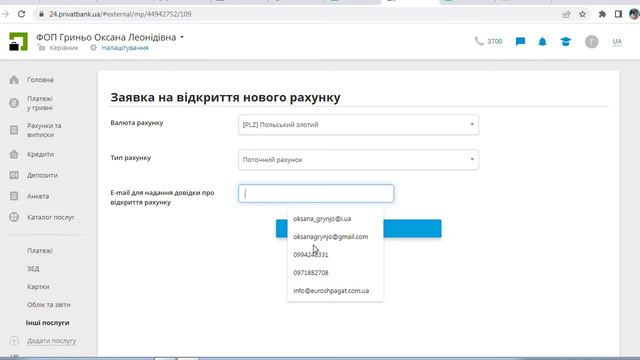This screenshot has width=640, height=360.
Task: Click the 3700 phone number
Action: point(495,42)
